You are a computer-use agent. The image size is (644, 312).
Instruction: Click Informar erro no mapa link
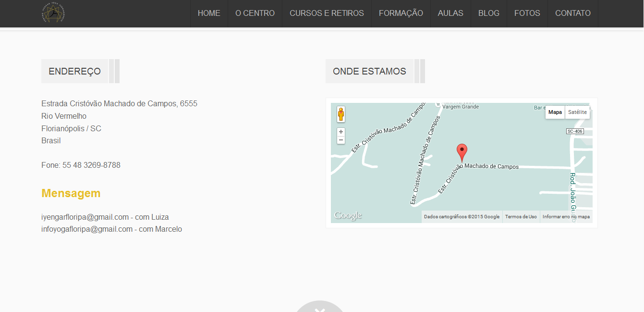tap(566, 217)
